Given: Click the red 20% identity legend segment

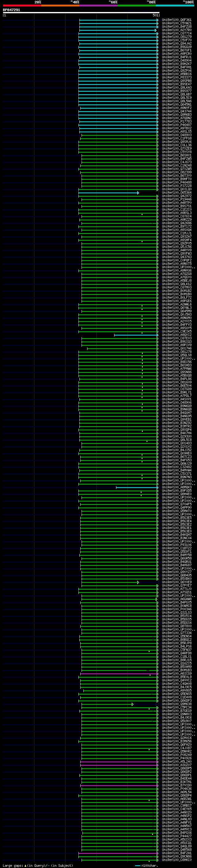Looking at the screenshot, I should point(22,6).
